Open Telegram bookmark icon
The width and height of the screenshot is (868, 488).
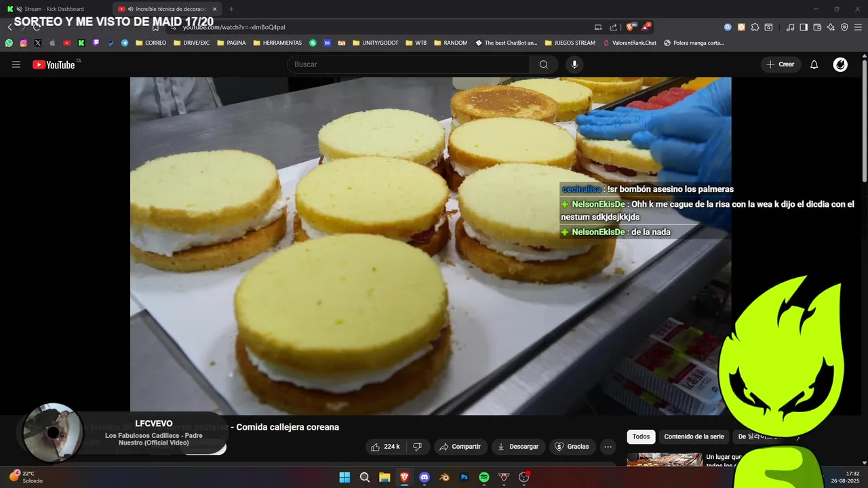click(x=125, y=43)
